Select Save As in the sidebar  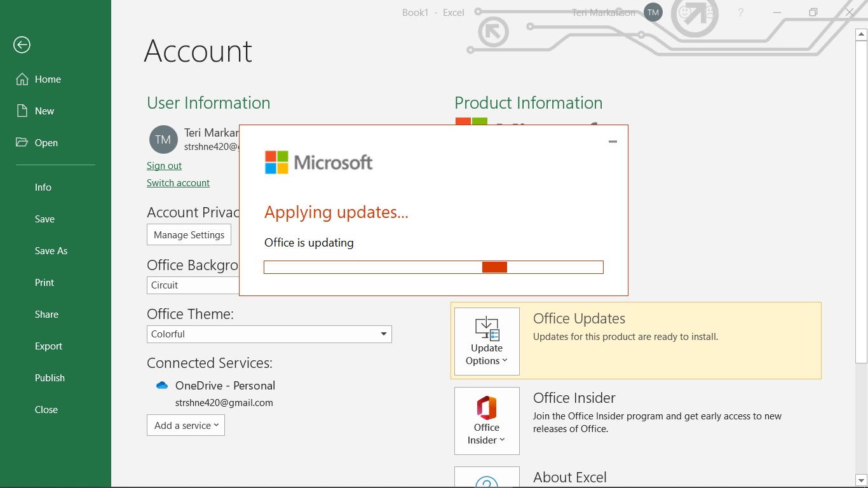point(51,251)
